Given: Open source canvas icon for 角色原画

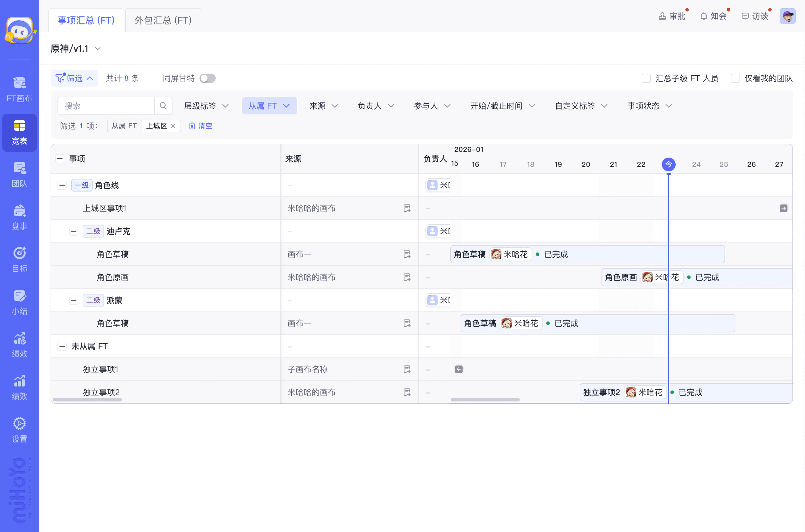Looking at the screenshot, I should [407, 278].
